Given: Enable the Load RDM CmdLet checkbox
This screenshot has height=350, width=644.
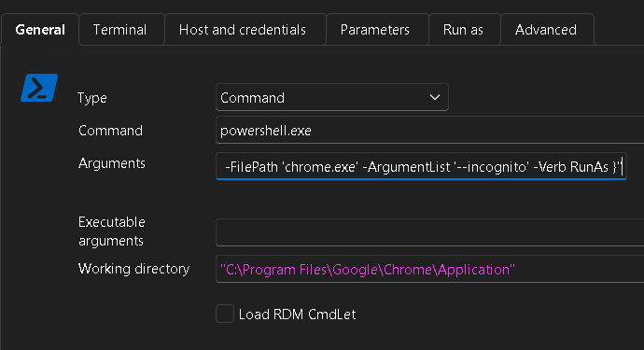Looking at the screenshot, I should coord(225,314).
